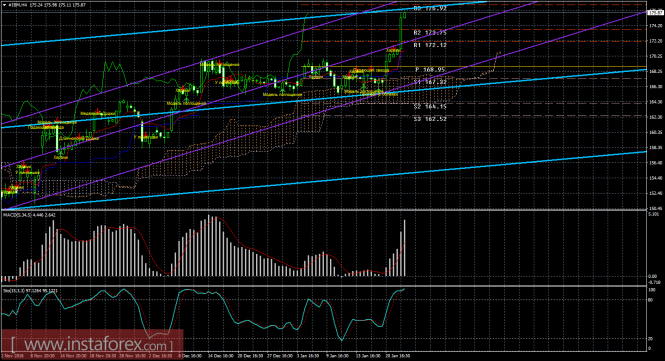Click the latest green candlestick near 175
This screenshot has width=665, height=361.
[x=405, y=15]
